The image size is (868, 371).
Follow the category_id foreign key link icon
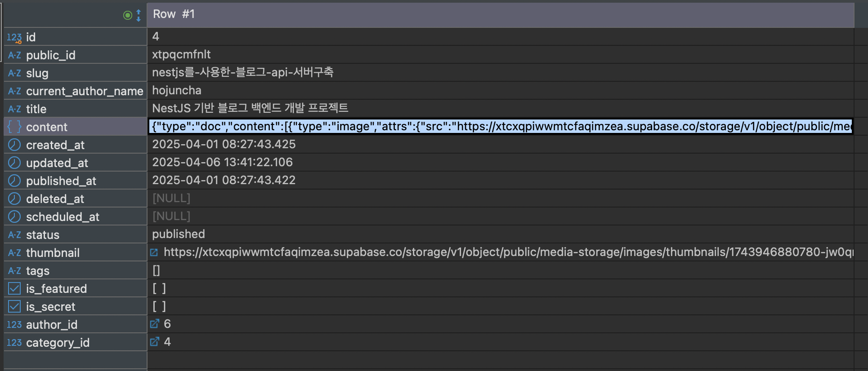tap(154, 342)
